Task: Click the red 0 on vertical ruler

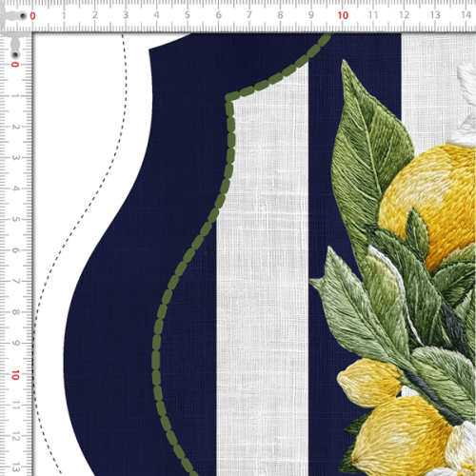Action: [x=15, y=65]
